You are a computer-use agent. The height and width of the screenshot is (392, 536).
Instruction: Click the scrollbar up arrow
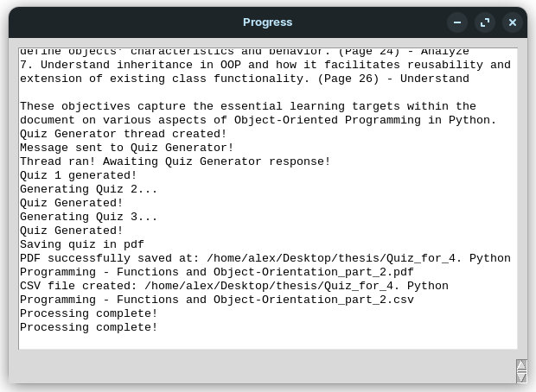pos(521,365)
